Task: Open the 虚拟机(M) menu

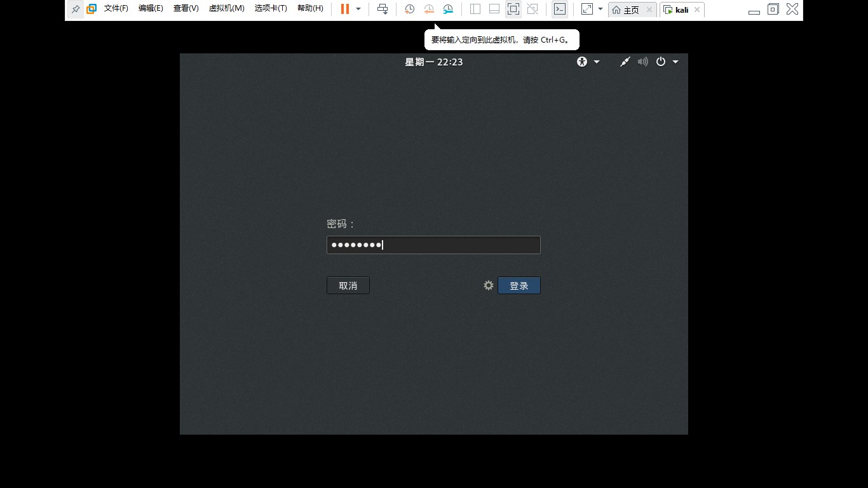Action: (x=226, y=9)
